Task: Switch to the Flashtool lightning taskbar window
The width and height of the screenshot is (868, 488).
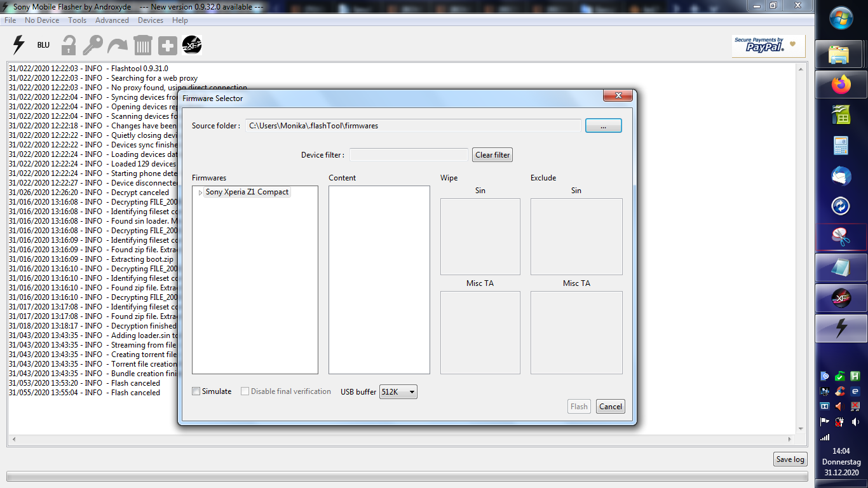Action: (841, 328)
